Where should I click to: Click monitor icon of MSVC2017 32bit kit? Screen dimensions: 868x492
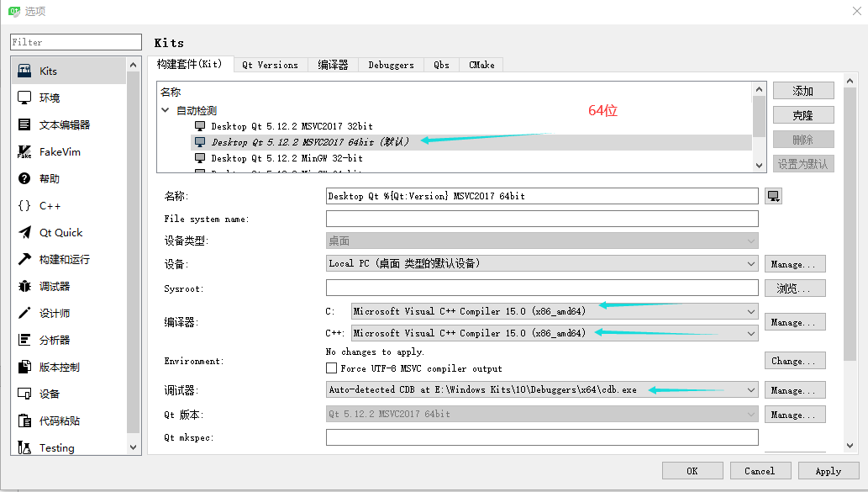[200, 126]
